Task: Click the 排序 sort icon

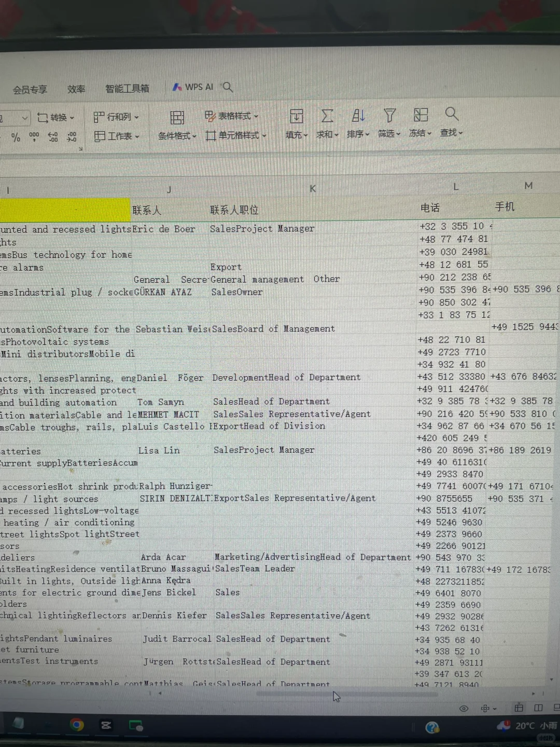Action: [358, 115]
